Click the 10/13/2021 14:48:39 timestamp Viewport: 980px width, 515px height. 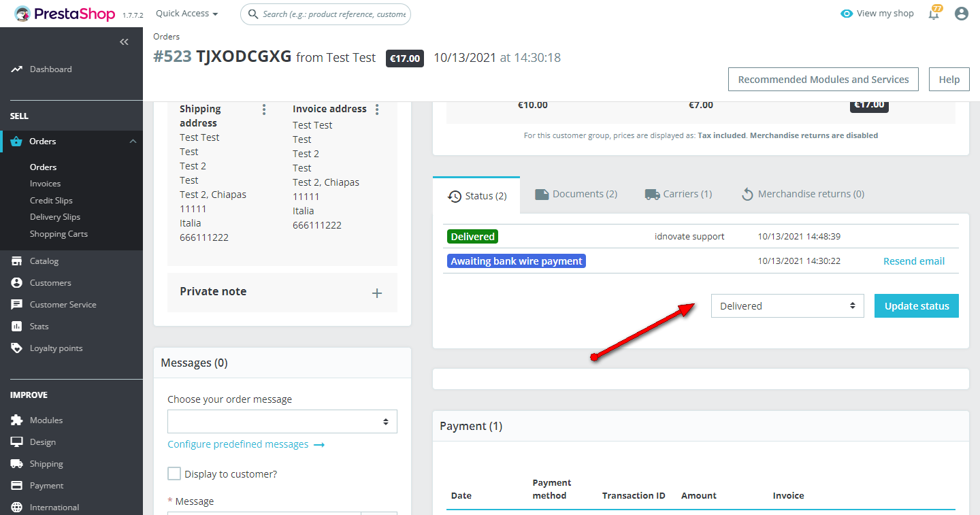pos(799,237)
